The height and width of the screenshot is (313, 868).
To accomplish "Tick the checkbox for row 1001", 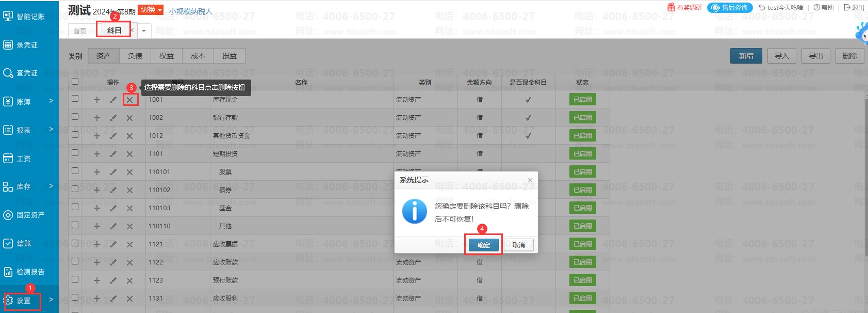I will (x=75, y=99).
